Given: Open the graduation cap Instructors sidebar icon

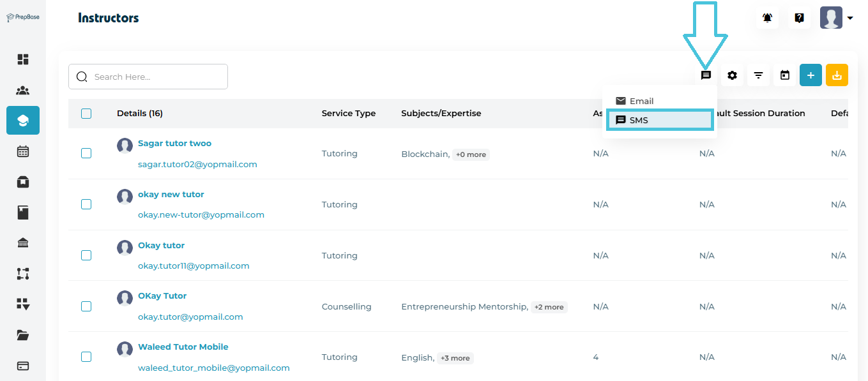Looking at the screenshot, I should [x=23, y=121].
